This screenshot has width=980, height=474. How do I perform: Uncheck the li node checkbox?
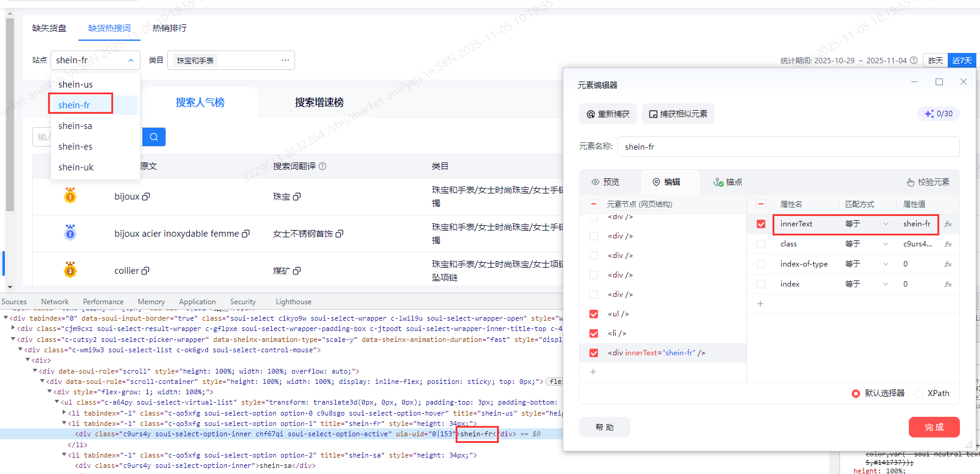pos(594,333)
